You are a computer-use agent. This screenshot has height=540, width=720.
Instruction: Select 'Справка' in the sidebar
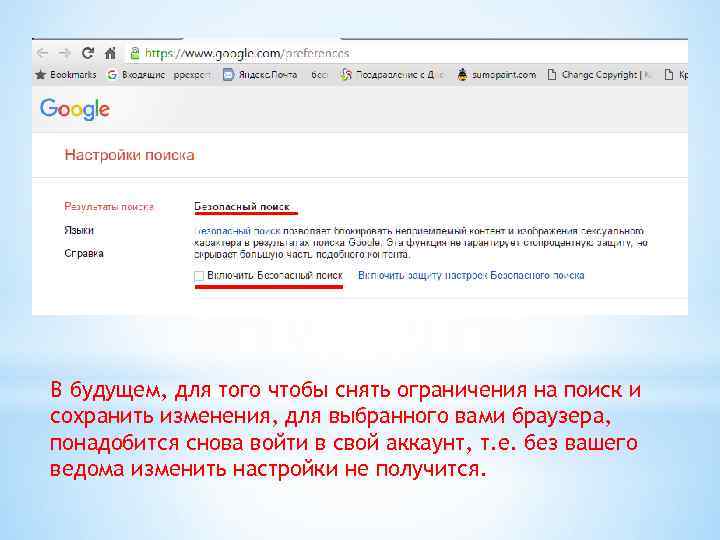click(84, 253)
